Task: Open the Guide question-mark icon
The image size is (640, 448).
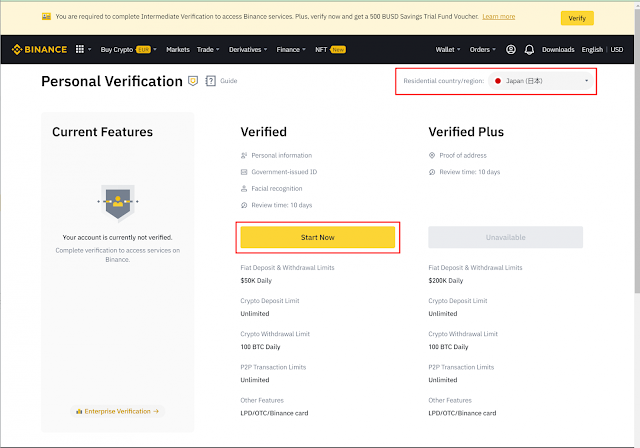Action: click(x=211, y=81)
